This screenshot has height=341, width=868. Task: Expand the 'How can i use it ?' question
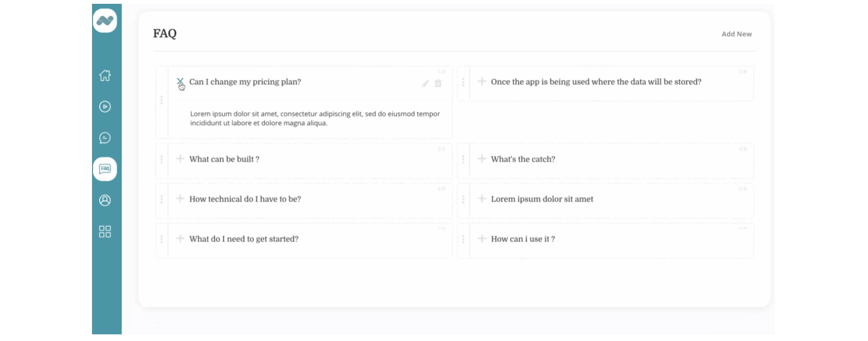coord(482,238)
